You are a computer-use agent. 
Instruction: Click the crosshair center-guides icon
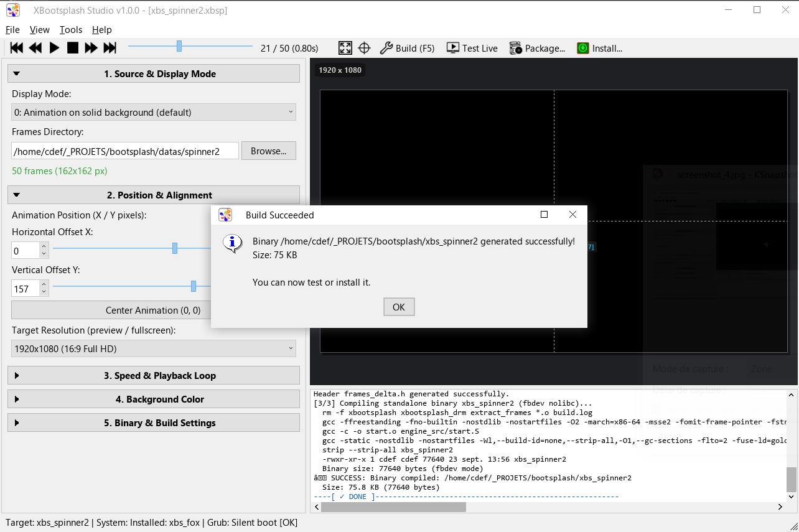[x=364, y=48]
